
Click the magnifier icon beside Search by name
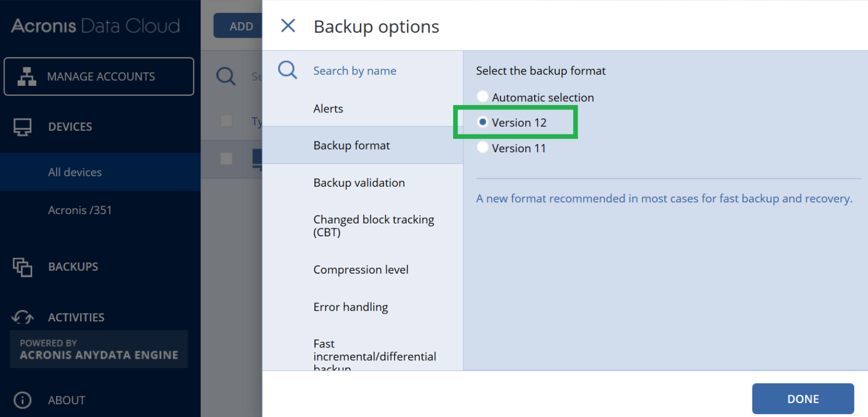point(288,71)
